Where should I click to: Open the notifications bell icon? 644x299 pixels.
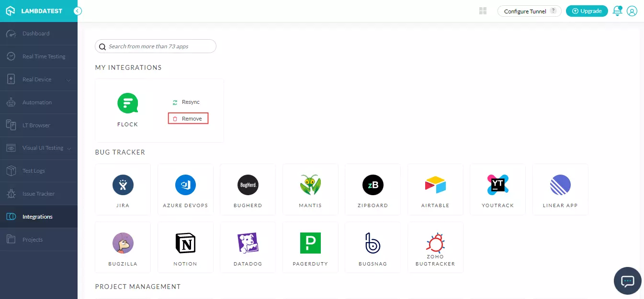pos(617,11)
